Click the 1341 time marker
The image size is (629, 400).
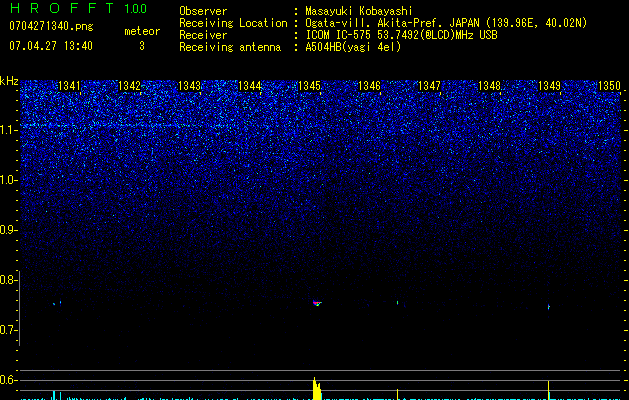69,86
